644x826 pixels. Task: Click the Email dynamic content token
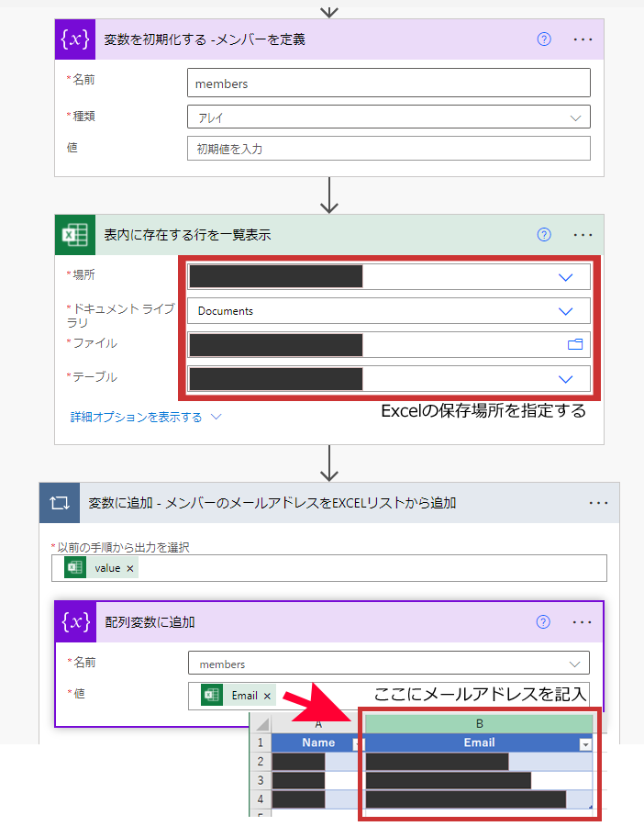tap(239, 696)
